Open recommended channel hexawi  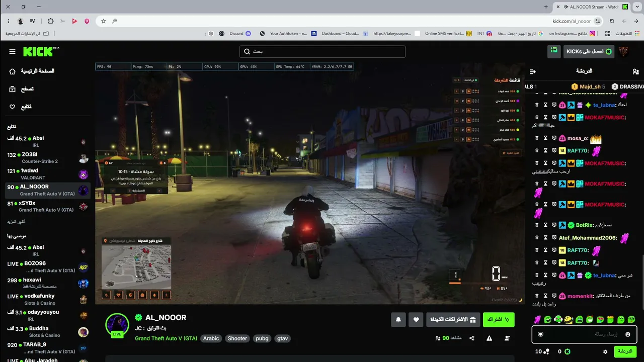coord(48,283)
